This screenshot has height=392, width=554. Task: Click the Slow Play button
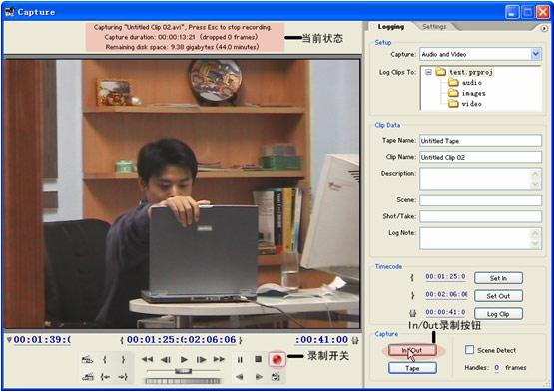click(x=259, y=377)
